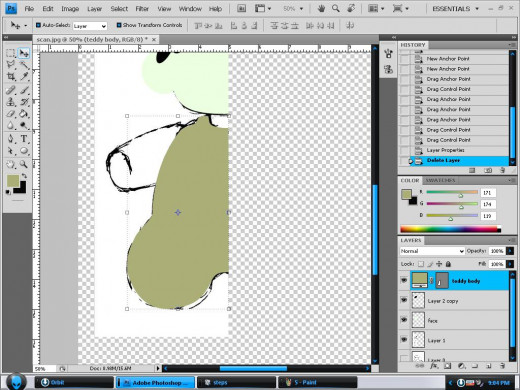Select the Rectangular Marquee tool
This screenshot has width=520, height=390.
coord(11,53)
